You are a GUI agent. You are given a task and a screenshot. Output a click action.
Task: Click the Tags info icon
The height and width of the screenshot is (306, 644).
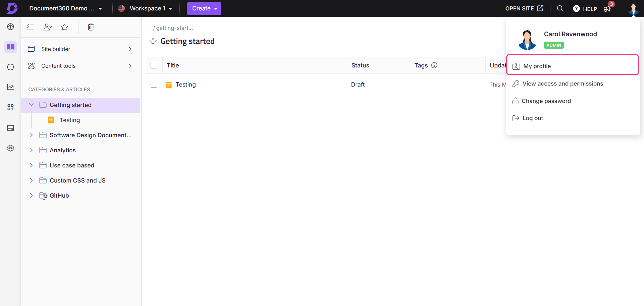coord(434,65)
